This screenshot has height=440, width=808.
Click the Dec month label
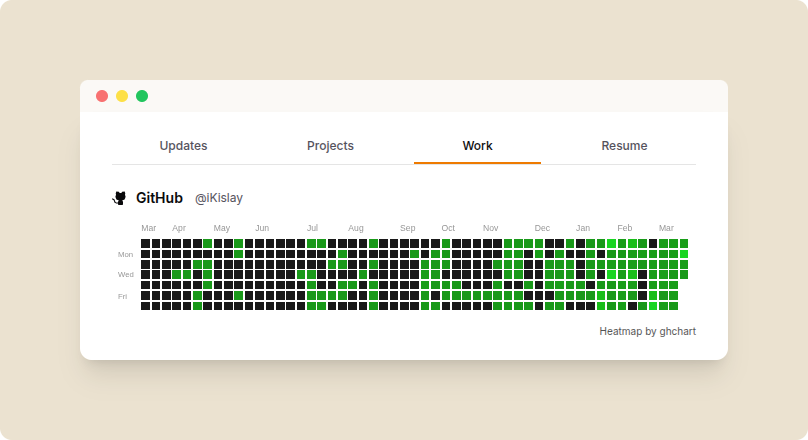542,228
